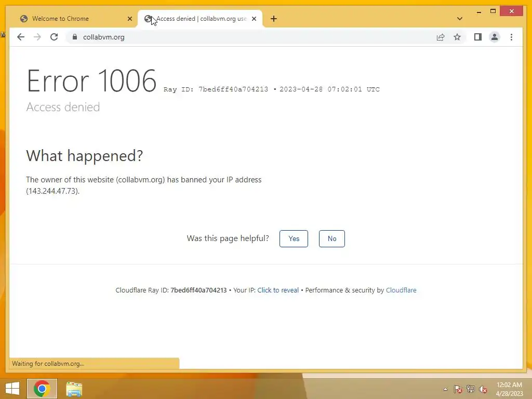The height and width of the screenshot is (399, 532).
Task: Answer Yes to page helpful question
Action: tap(294, 238)
